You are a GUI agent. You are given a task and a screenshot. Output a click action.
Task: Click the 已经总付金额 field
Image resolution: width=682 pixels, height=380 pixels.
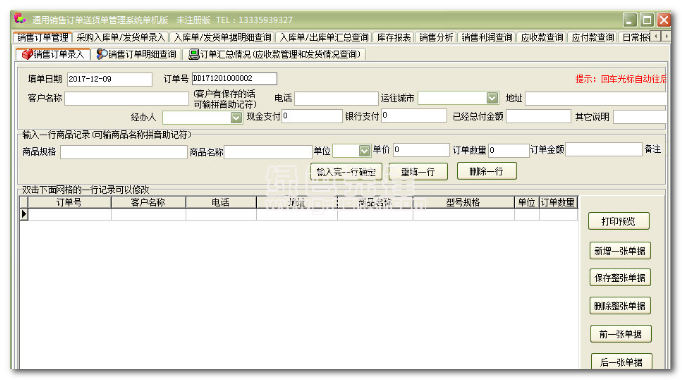[x=538, y=117]
